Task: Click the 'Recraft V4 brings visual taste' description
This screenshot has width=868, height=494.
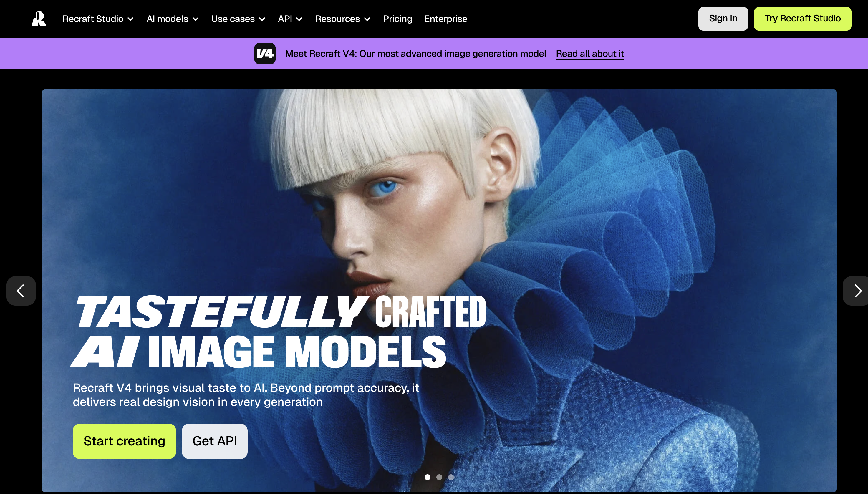Action: [x=246, y=394]
